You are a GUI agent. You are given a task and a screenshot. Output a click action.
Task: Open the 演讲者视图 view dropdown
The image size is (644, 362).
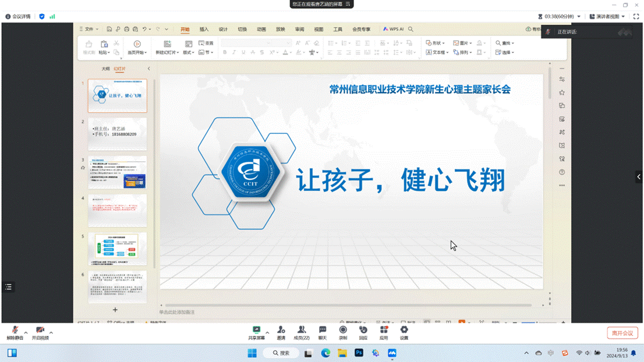[607, 16]
